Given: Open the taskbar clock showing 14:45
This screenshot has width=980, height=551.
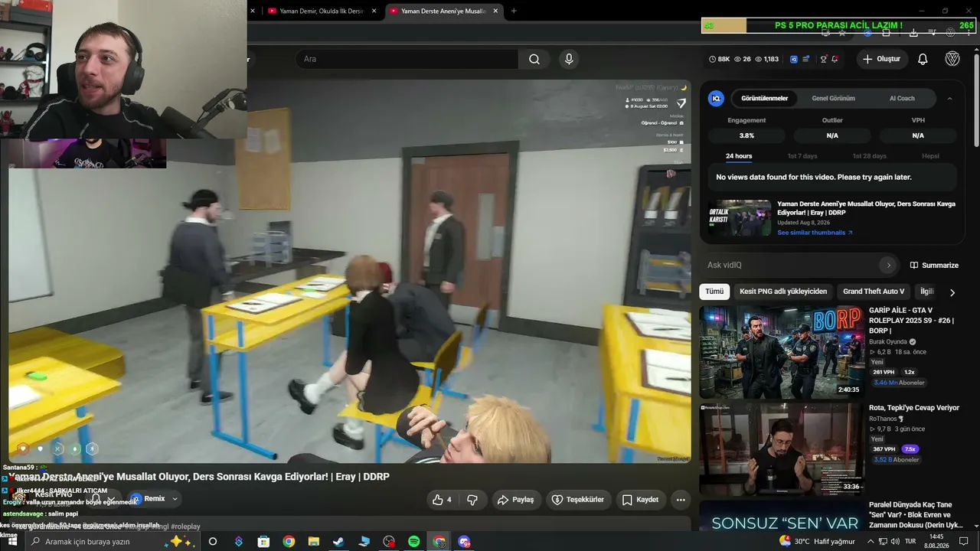Looking at the screenshot, I should [936, 542].
